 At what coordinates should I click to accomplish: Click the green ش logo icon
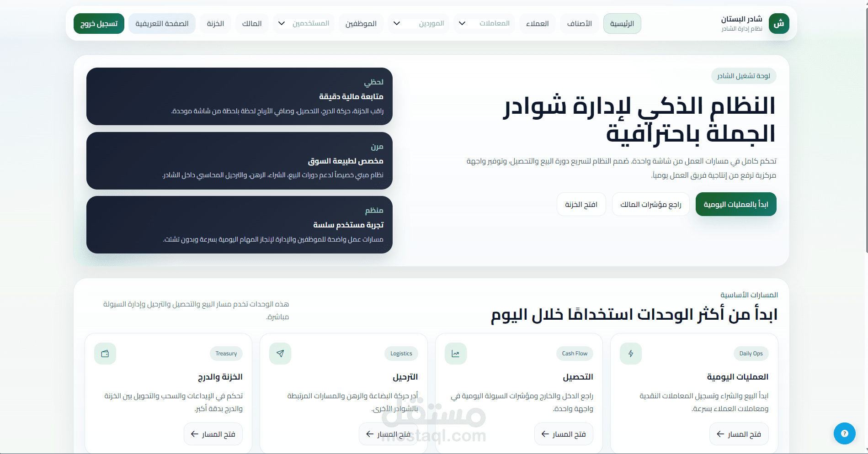click(x=779, y=23)
